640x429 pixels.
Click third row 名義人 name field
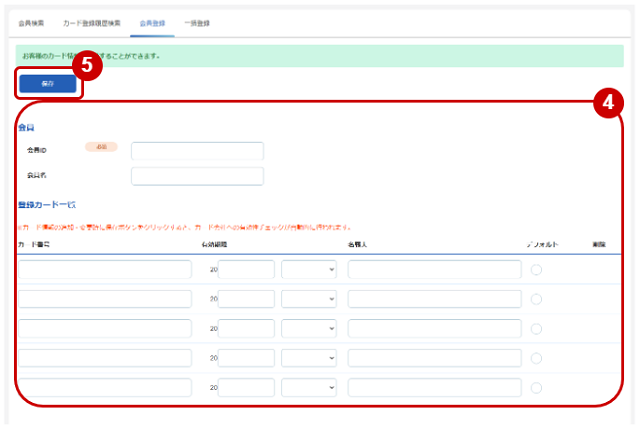435,329
